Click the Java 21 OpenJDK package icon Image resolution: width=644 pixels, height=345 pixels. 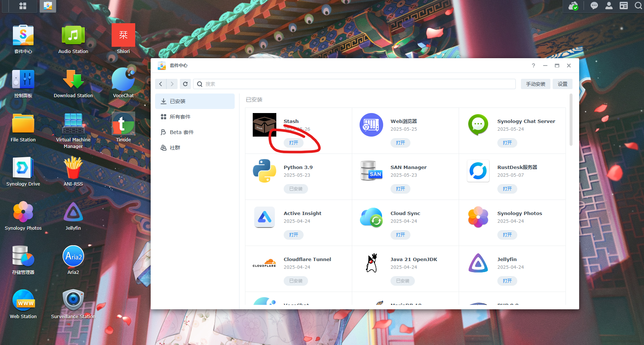371,263
